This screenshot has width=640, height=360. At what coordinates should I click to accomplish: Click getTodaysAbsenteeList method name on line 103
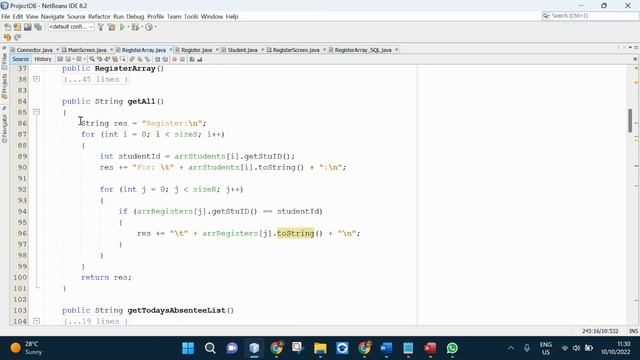(x=176, y=310)
